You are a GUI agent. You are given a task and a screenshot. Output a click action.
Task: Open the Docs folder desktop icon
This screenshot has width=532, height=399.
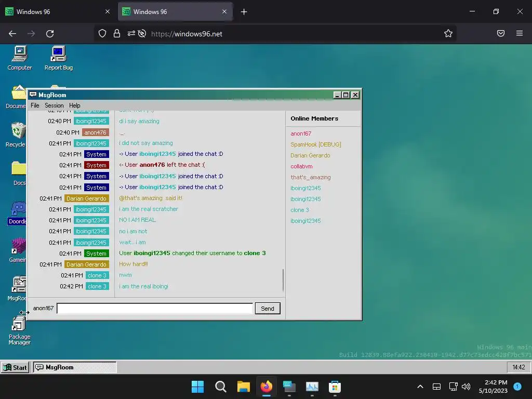(19, 174)
